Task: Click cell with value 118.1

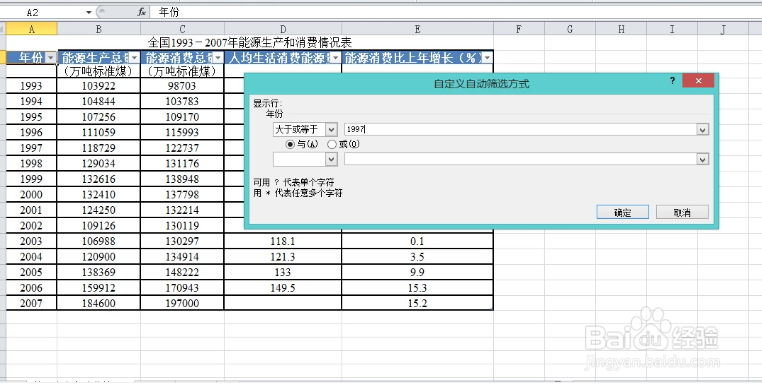Action: point(283,241)
